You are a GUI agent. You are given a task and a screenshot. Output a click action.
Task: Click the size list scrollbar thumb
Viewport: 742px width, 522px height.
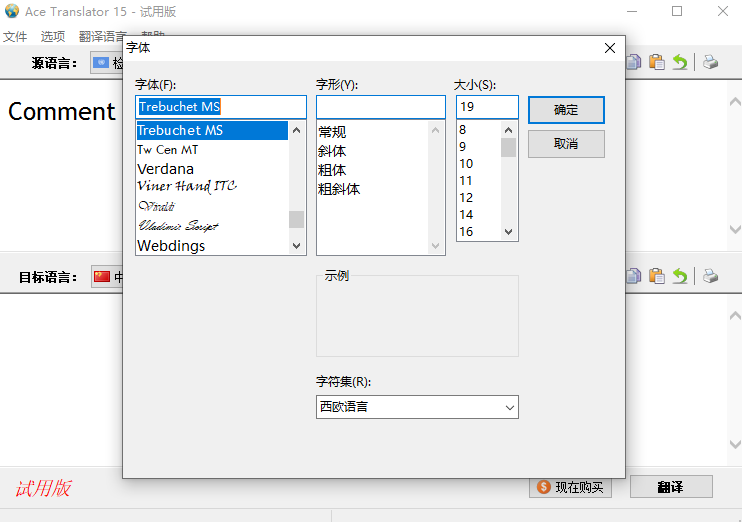click(x=509, y=147)
